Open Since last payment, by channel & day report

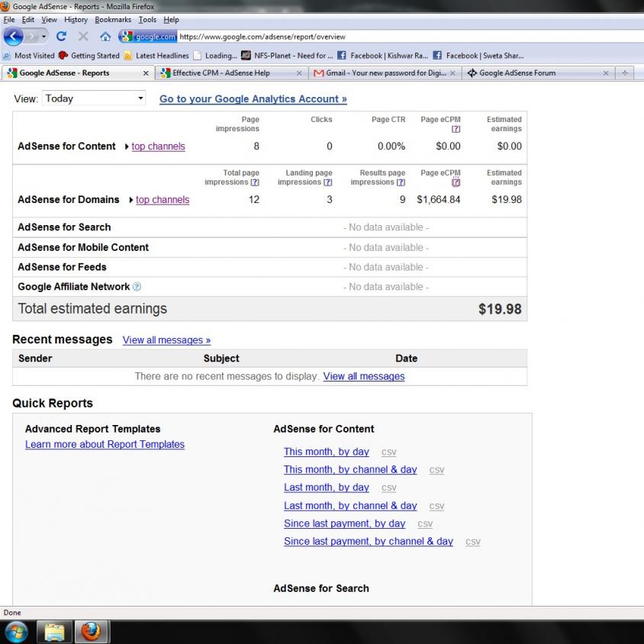tap(368, 541)
